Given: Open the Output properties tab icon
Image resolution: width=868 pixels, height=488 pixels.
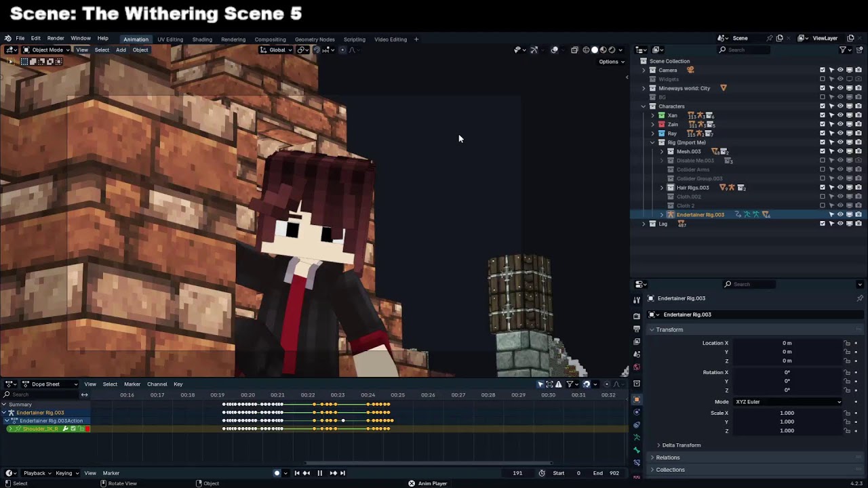Looking at the screenshot, I should 636,329.
